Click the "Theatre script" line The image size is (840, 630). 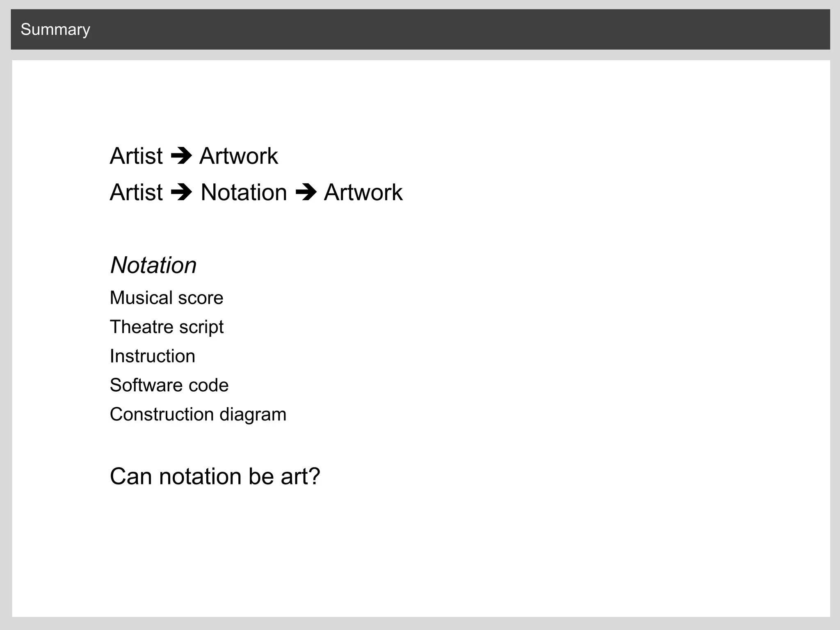coord(167,327)
